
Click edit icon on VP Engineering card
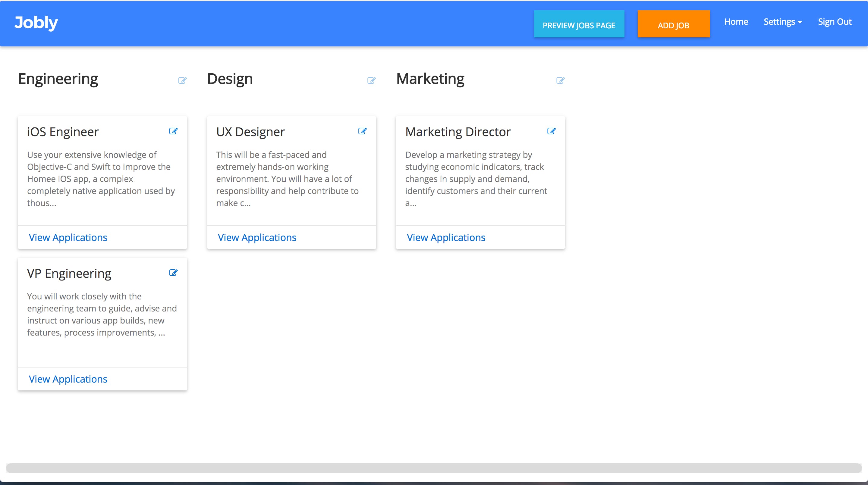pyautogui.click(x=173, y=273)
